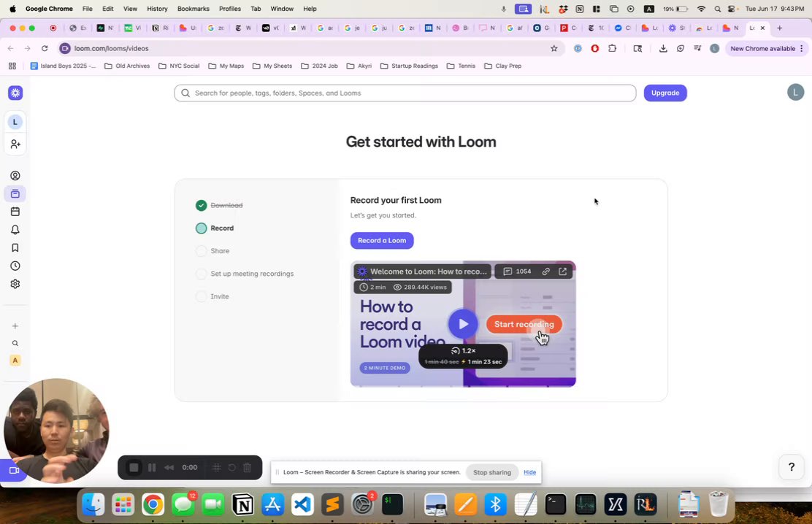Select the Record step
Screen dimensions: 812x524
(x=215, y=228)
